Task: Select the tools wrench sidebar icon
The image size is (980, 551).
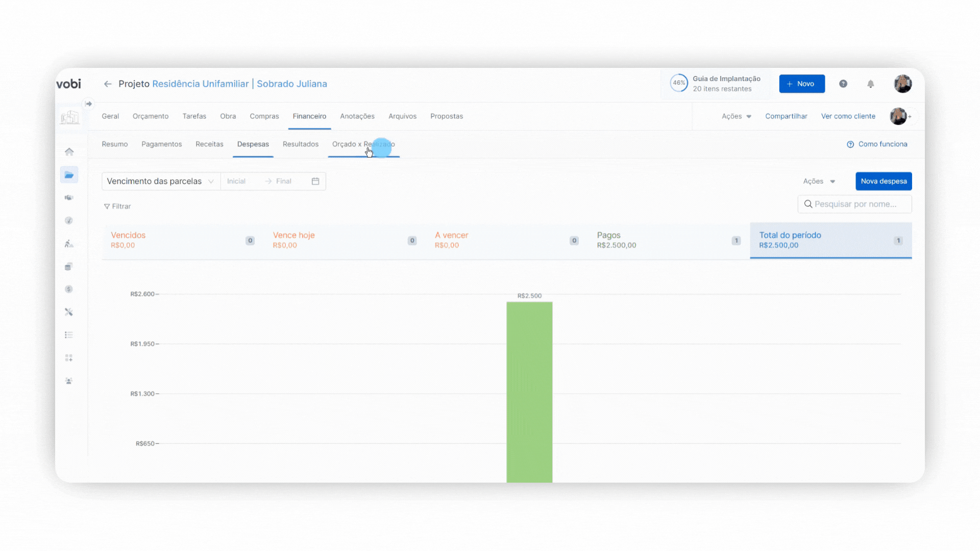Action: pyautogui.click(x=69, y=312)
